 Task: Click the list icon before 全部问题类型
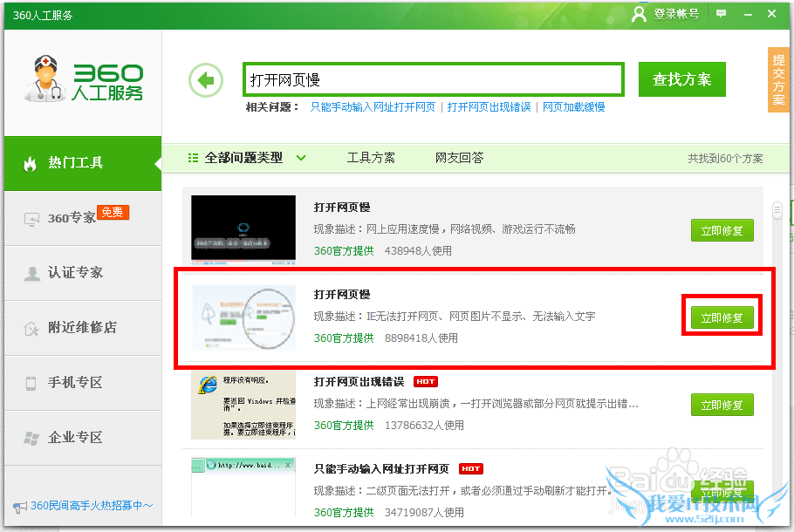[193, 158]
